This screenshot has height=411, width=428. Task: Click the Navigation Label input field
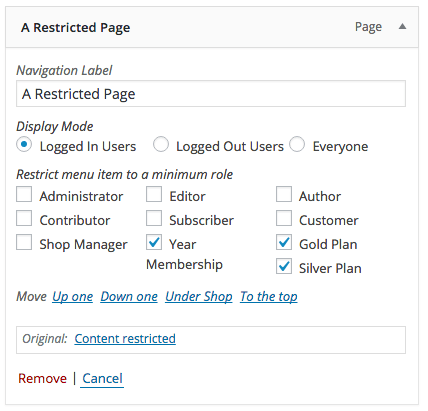coord(211,94)
